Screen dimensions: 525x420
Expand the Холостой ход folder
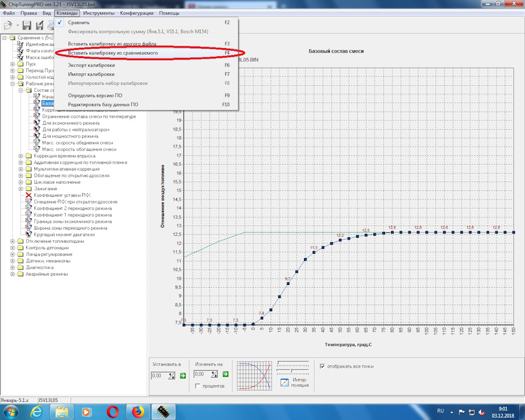(13, 77)
